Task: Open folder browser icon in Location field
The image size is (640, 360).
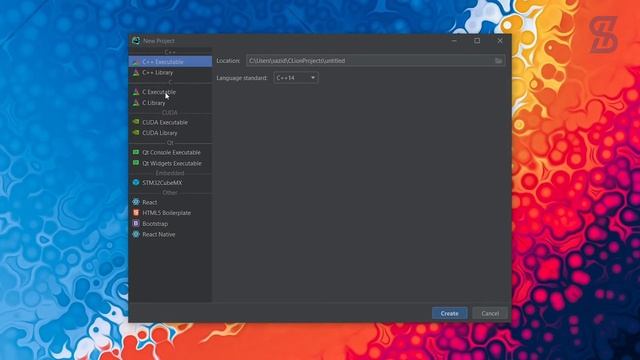Action: coord(498,60)
